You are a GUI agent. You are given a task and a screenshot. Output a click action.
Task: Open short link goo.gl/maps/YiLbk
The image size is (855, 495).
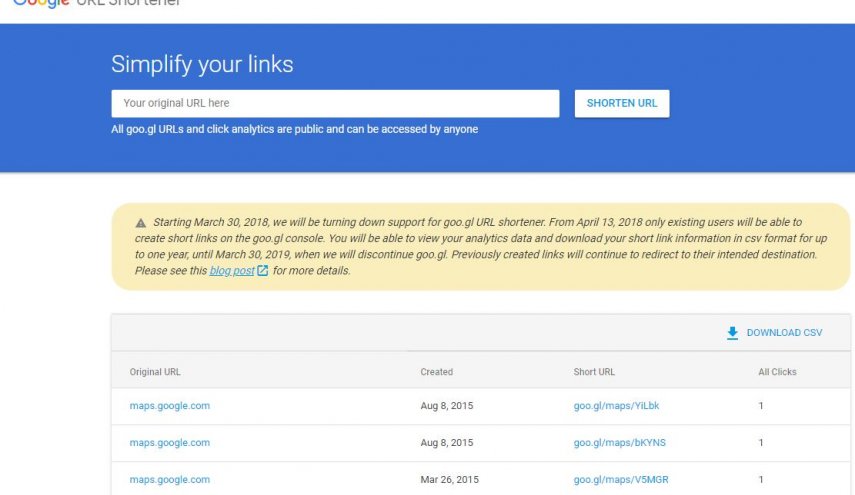tap(616, 406)
